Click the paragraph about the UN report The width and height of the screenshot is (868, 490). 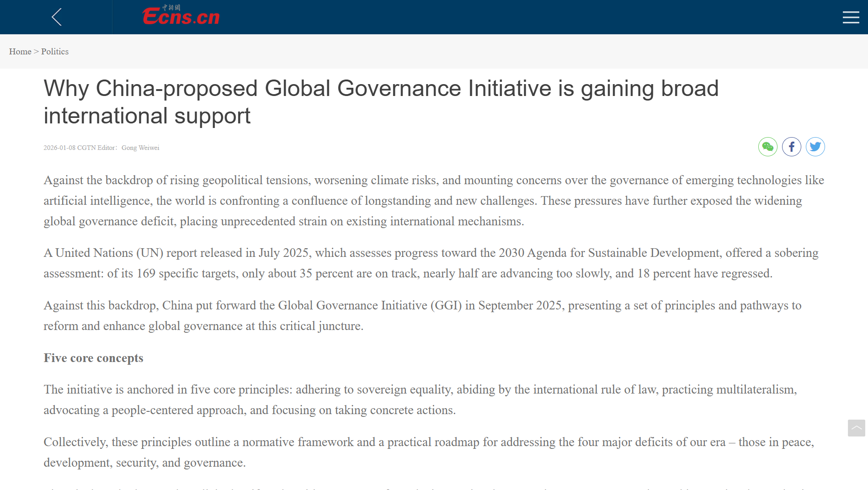point(431,263)
